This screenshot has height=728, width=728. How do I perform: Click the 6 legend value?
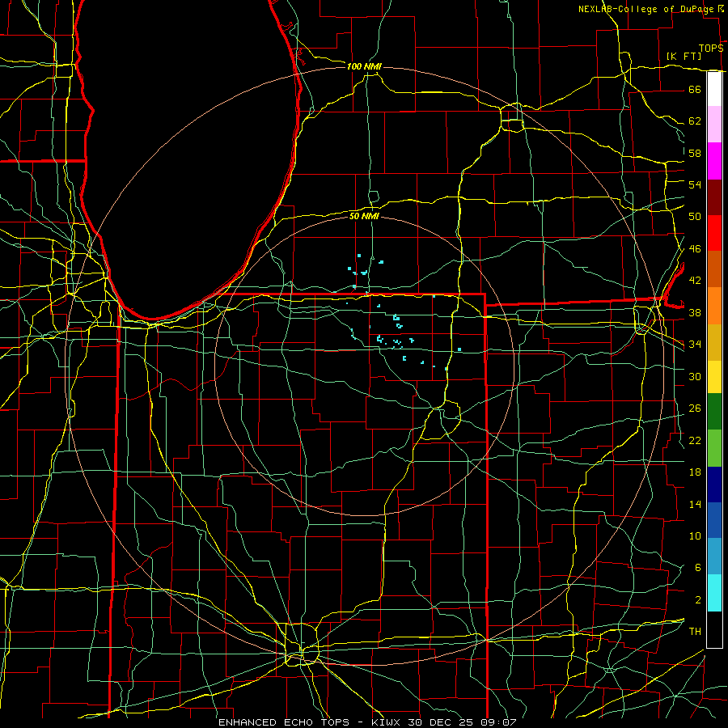click(x=697, y=567)
